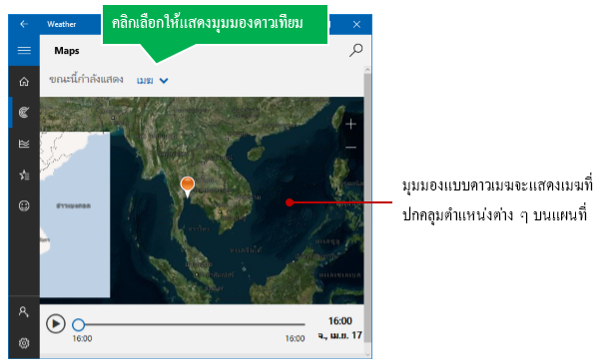Viewport: 602px width, 364px height.
Task: Play the cloud map animation
Action: pyautogui.click(x=56, y=324)
